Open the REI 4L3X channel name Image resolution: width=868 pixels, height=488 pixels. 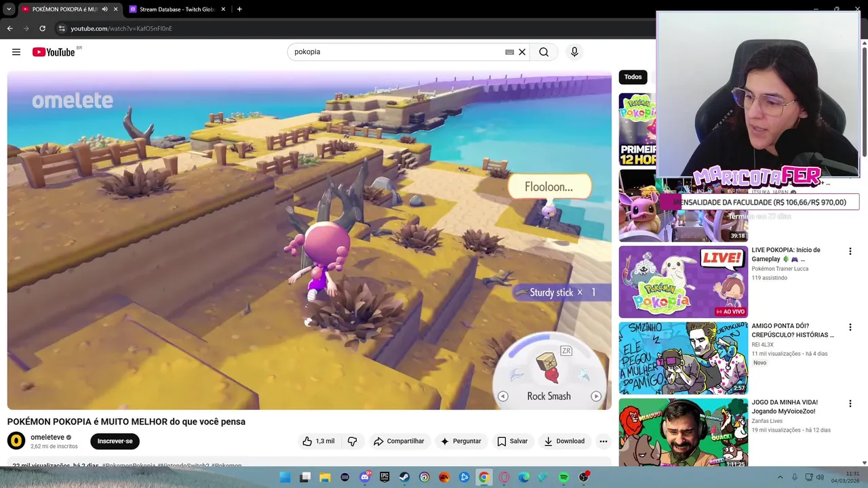click(x=763, y=345)
